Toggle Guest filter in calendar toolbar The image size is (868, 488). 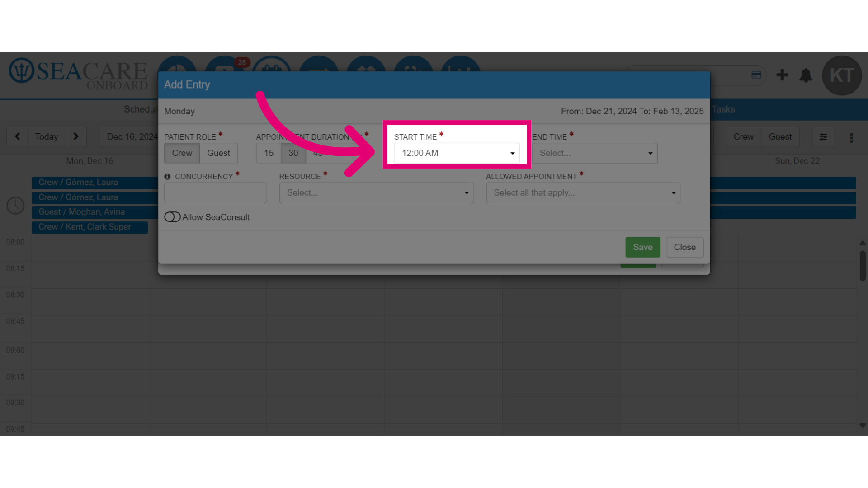pos(780,137)
